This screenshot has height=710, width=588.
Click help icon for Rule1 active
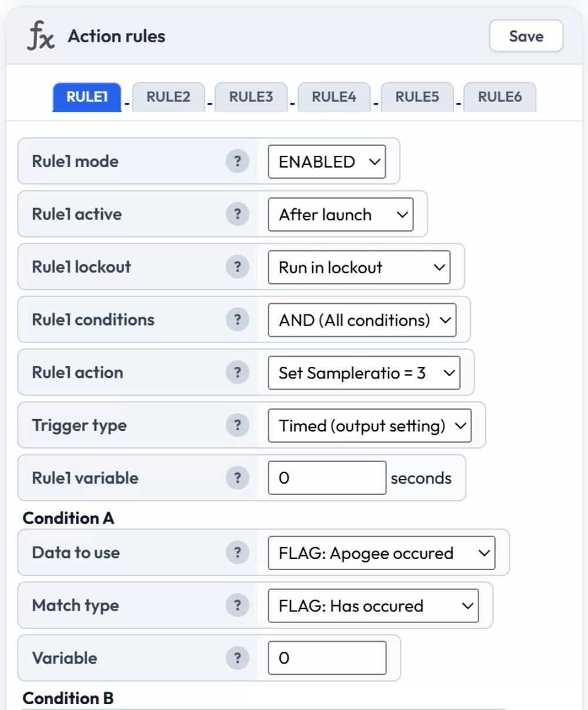pyautogui.click(x=238, y=214)
